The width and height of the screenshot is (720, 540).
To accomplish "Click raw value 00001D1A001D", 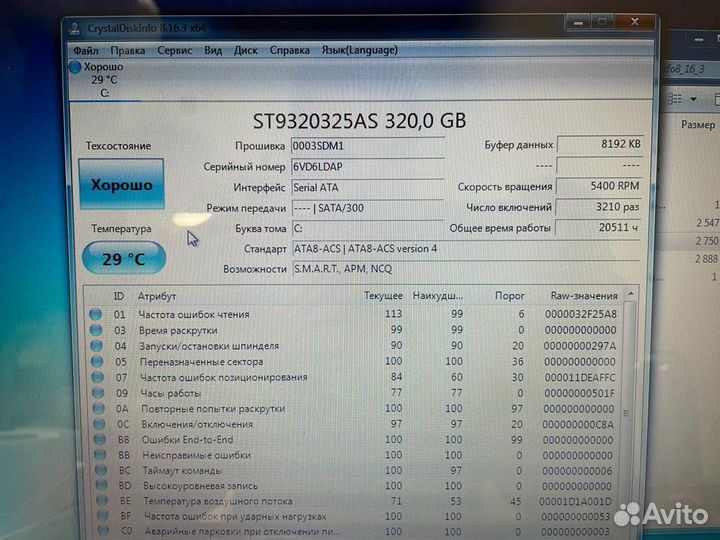I will [575, 501].
